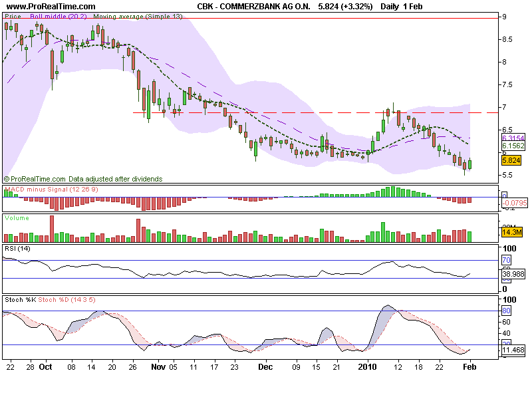The image size is (532, 399).
Task: Click the Oct date axis label
Action: click(x=45, y=367)
